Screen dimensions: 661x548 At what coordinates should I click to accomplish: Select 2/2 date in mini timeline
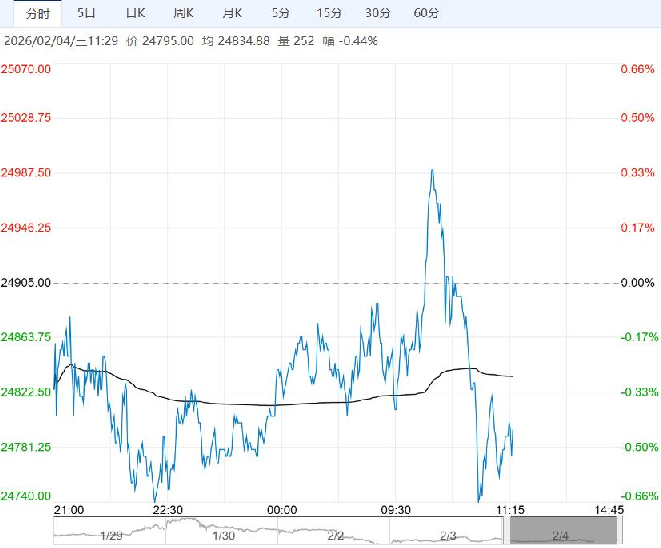coord(336,533)
